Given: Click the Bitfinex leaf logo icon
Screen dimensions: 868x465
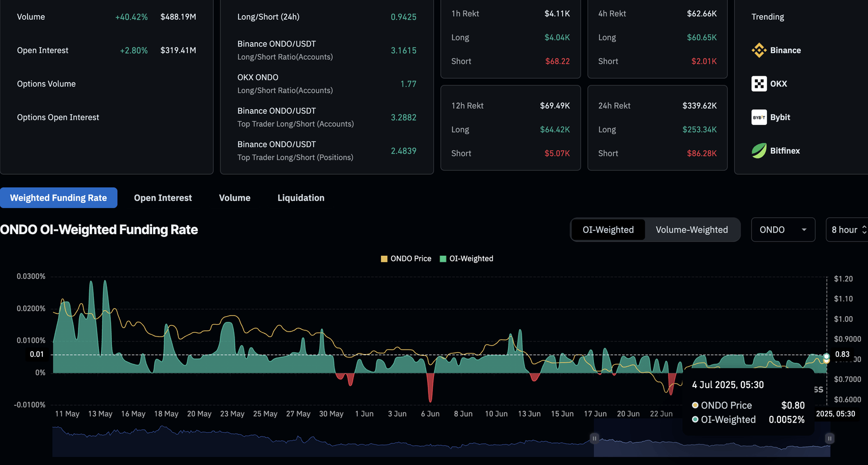Looking at the screenshot, I should tap(759, 150).
